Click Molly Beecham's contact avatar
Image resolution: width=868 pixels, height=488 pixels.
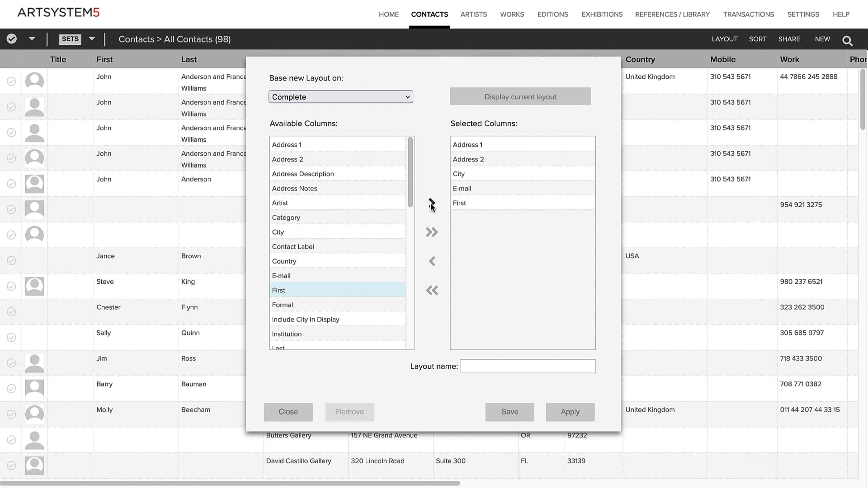pos(34,414)
